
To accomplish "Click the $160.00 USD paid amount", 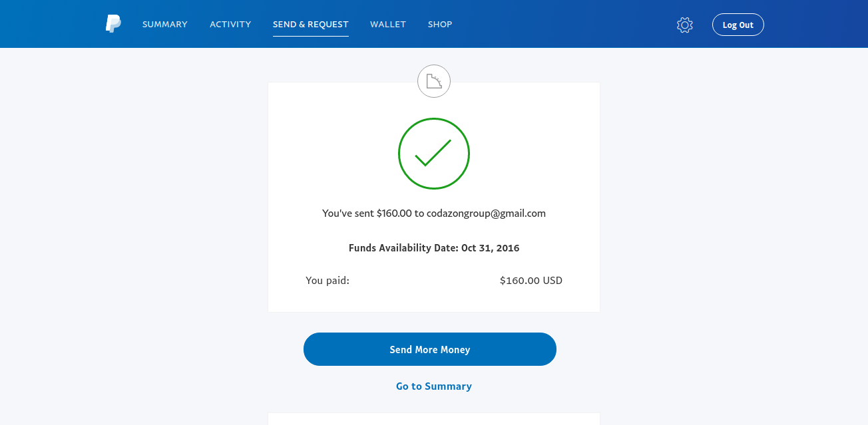I will 531,281.
